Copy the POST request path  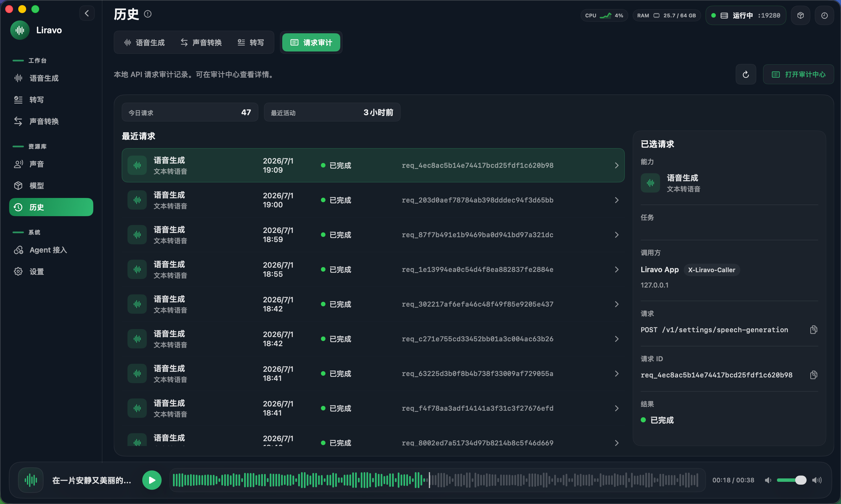tap(813, 330)
